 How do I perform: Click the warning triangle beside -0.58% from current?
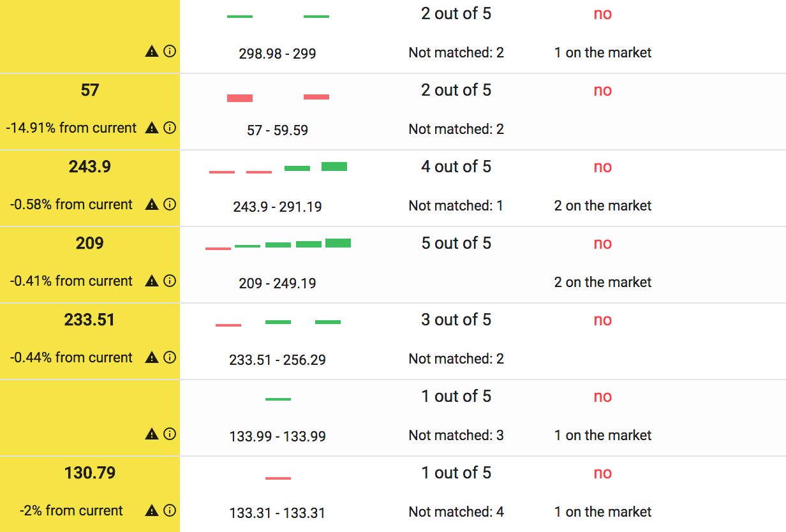coord(151,204)
